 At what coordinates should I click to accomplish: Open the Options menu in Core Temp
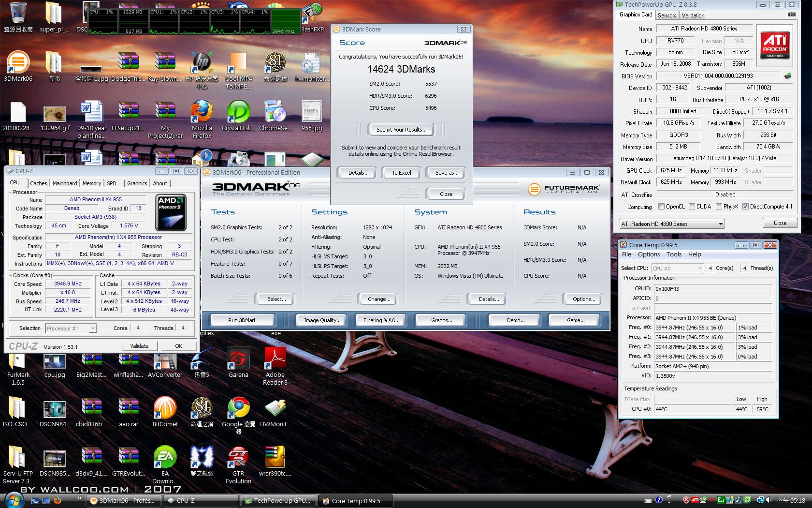click(649, 254)
